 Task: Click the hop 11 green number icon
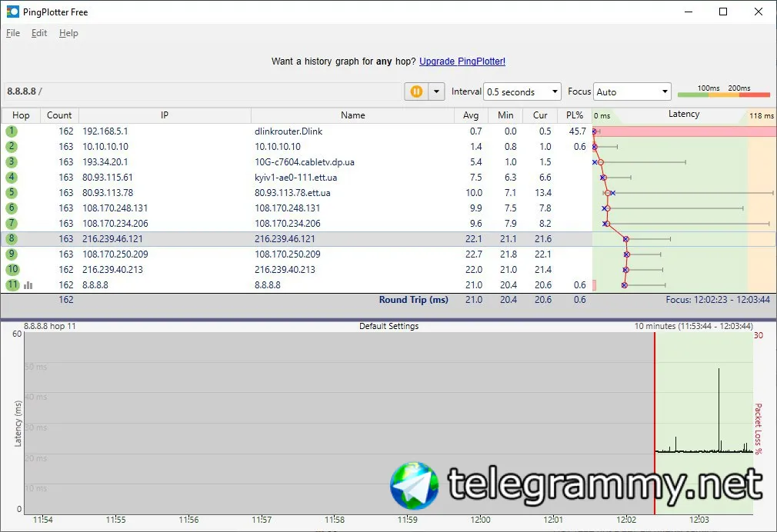[12, 284]
